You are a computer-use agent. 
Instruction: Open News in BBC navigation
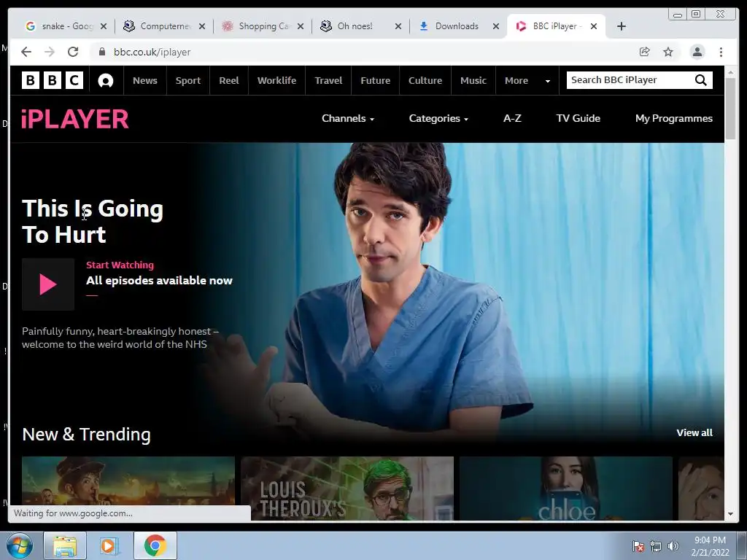[145, 80]
